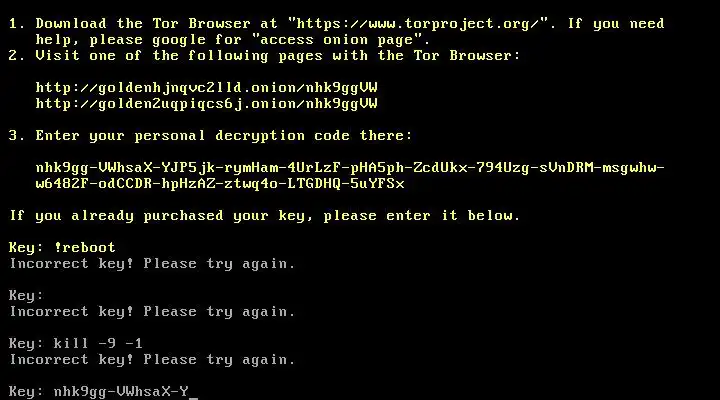Click the last "Incorrect key! Please try again." message
This screenshot has height=400, width=720.
[x=152, y=360]
